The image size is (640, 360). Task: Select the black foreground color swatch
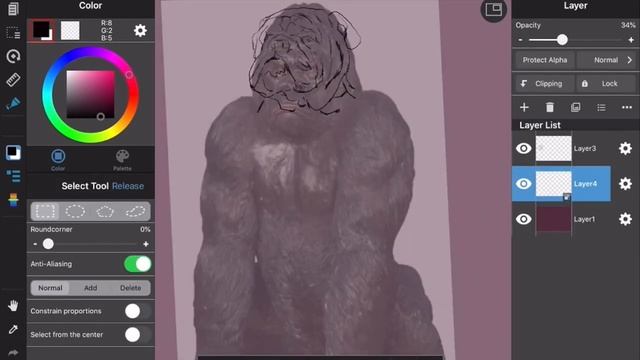point(42,30)
